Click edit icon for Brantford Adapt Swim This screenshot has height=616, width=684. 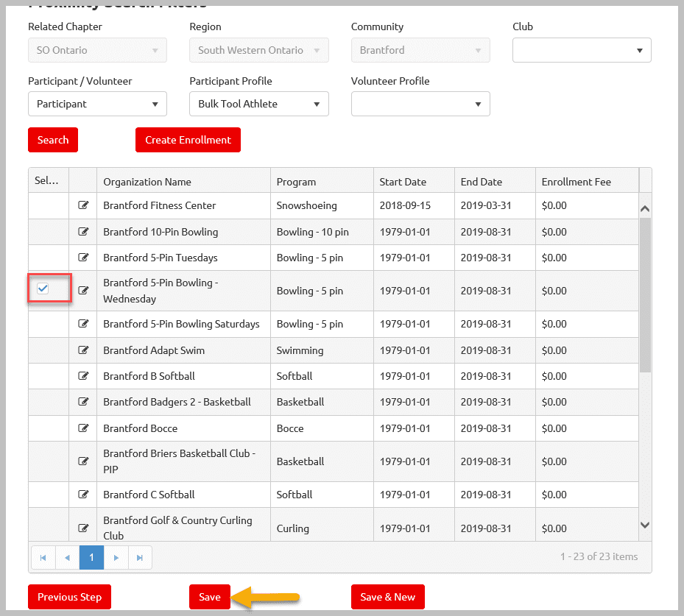click(83, 350)
